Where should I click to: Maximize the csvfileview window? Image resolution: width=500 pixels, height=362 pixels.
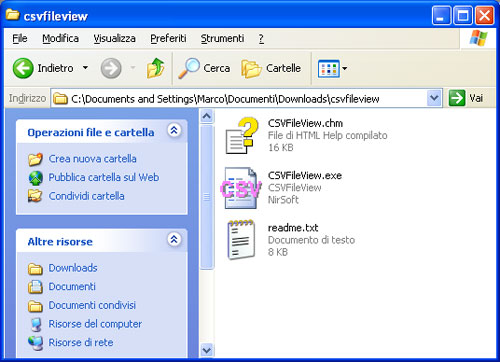click(463, 16)
